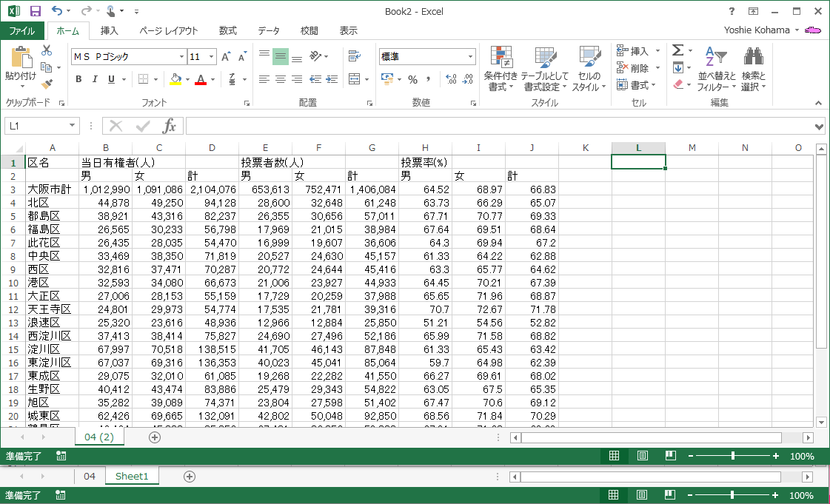Open the font color dropdown arrow
This screenshot has height=504, width=830.
click(212, 80)
